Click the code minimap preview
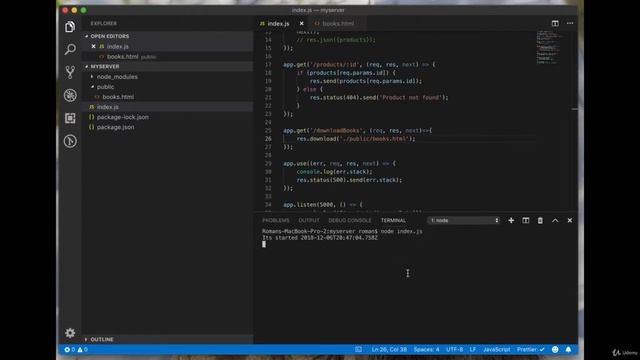 (x=549, y=47)
